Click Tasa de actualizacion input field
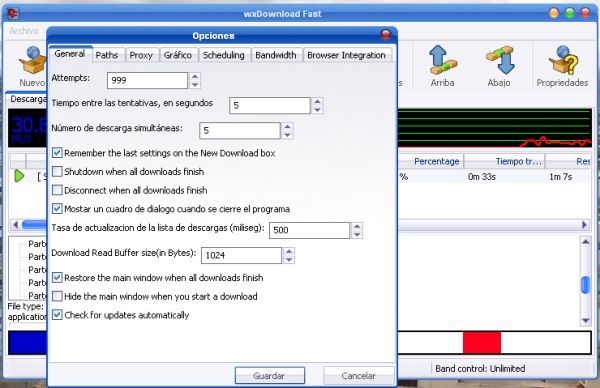The width and height of the screenshot is (600, 388). click(x=310, y=230)
